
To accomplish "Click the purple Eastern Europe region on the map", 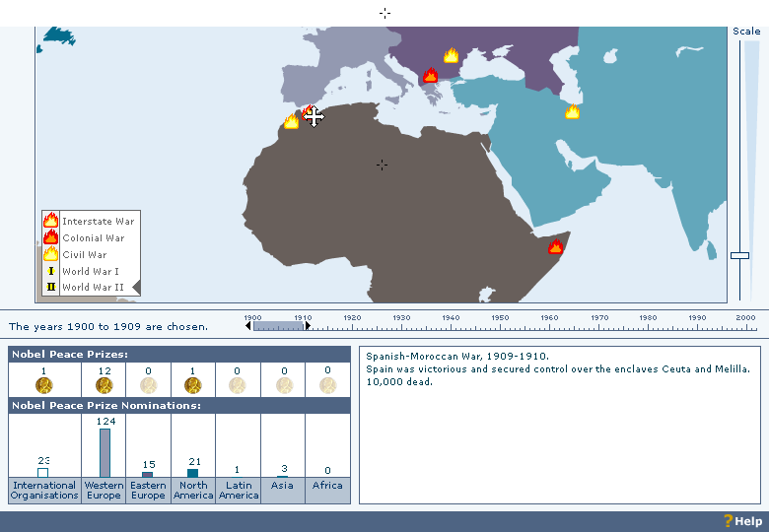I will point(490,41).
